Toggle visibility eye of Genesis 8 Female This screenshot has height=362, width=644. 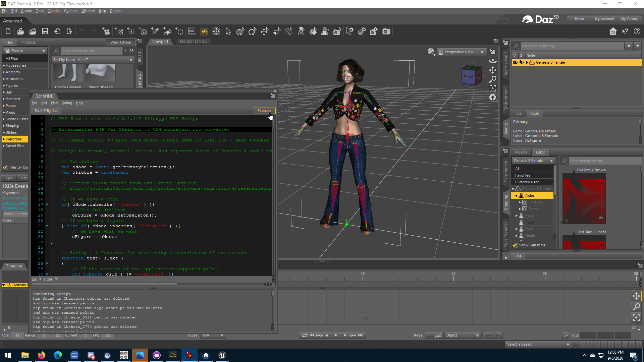tap(515, 62)
